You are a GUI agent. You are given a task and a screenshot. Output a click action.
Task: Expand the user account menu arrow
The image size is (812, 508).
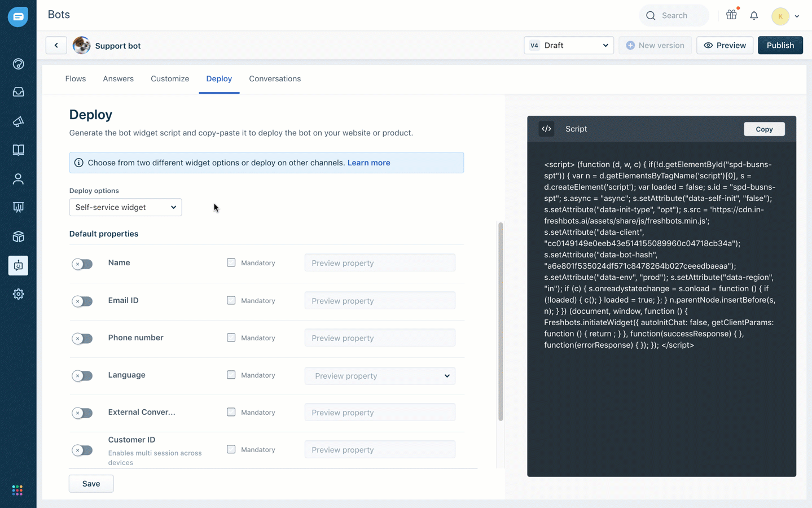797,16
